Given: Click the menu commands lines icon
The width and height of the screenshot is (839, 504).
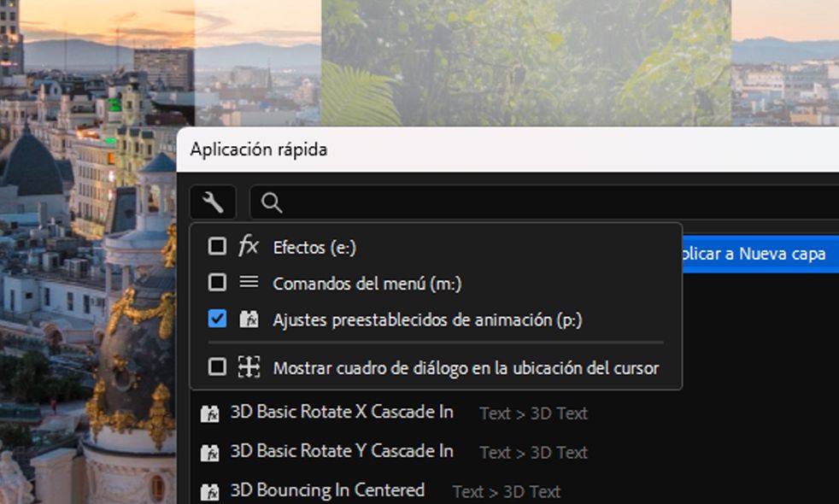Looking at the screenshot, I should pyautogui.click(x=249, y=282).
